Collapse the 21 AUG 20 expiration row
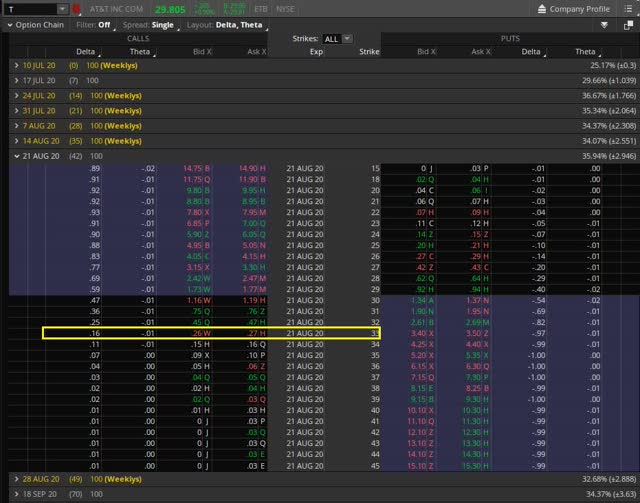This screenshot has width=640, height=503. [16, 156]
